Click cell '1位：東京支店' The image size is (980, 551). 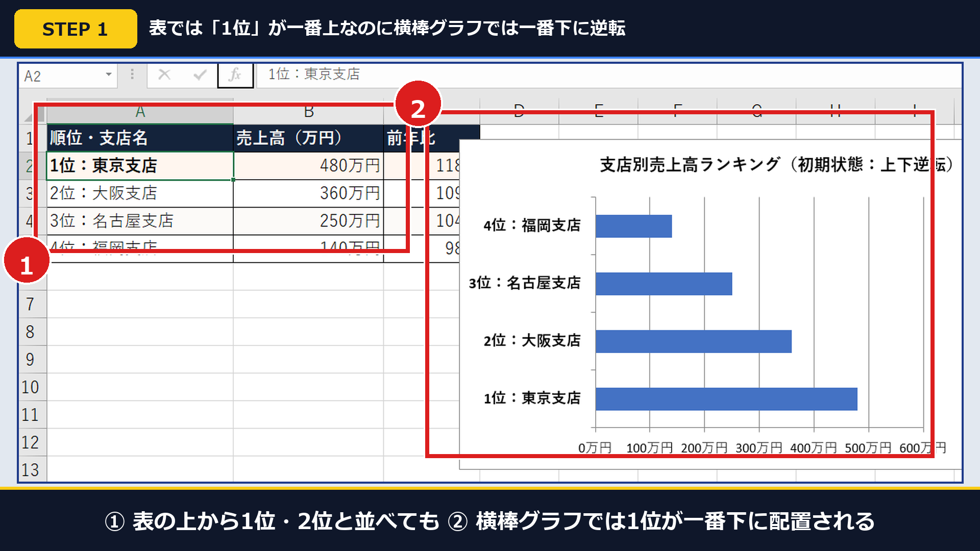point(140,165)
